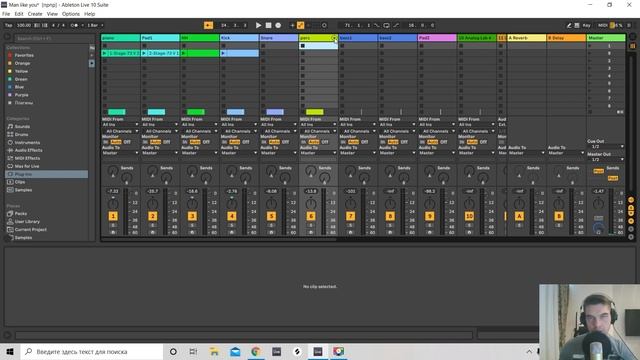Arm track 5 for recording
This screenshot has height=360, width=640.
coord(271,232)
